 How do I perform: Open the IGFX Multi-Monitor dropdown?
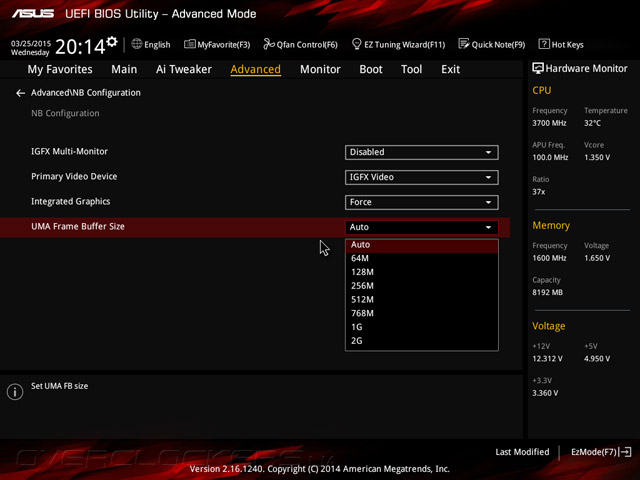click(422, 152)
